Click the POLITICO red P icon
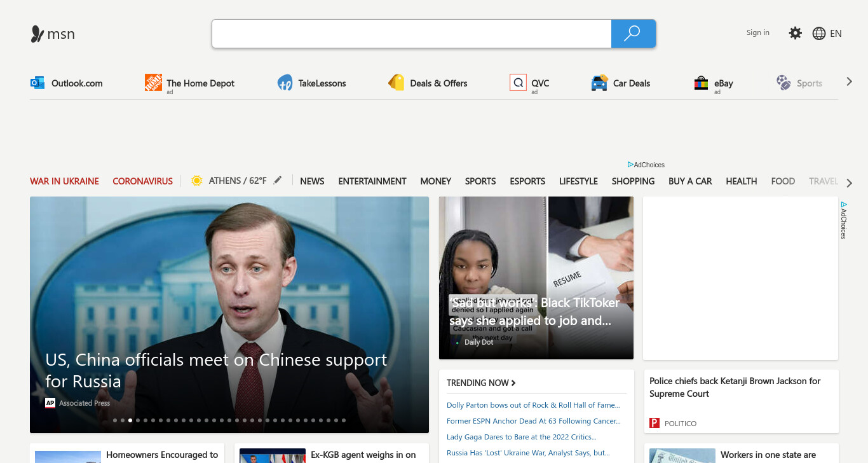 click(654, 423)
